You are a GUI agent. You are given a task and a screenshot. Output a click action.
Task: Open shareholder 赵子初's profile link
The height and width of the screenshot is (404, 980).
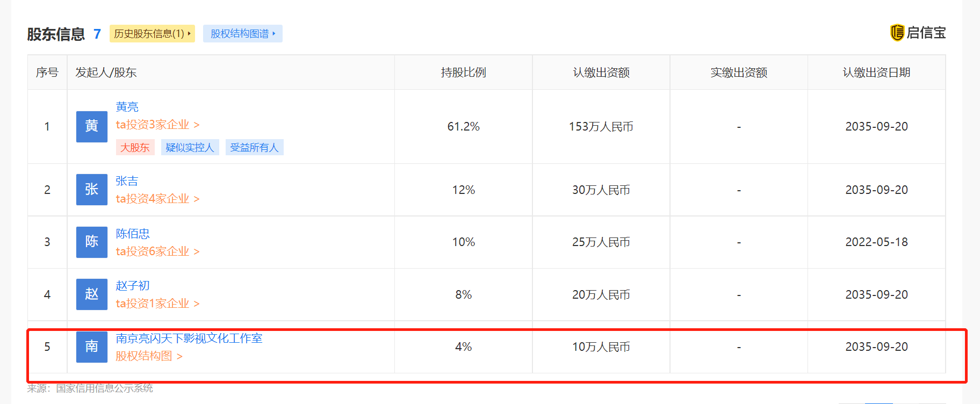(133, 286)
